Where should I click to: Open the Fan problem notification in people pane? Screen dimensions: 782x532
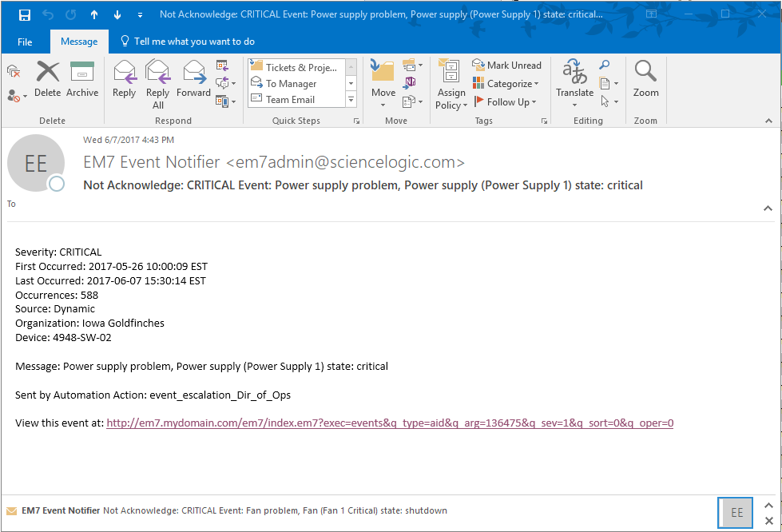coord(275,510)
